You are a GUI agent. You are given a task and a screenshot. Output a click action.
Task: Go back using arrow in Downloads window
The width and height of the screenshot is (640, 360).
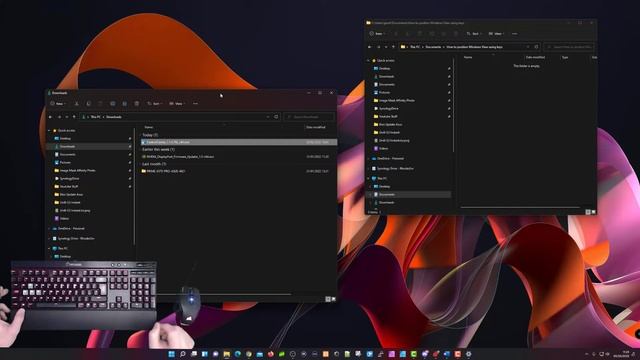click(51, 117)
